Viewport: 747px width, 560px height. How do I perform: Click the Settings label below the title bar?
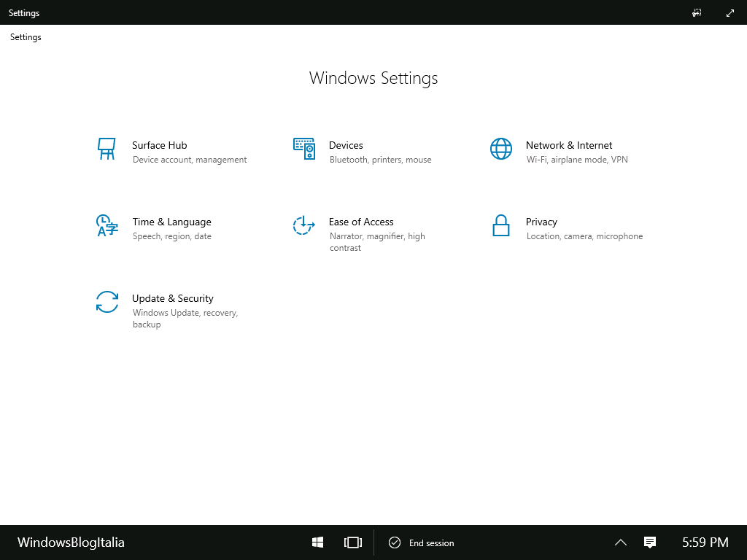pos(26,37)
